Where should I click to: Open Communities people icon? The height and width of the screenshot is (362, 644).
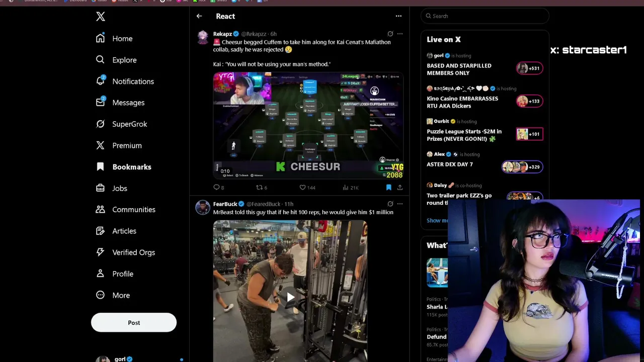click(101, 209)
